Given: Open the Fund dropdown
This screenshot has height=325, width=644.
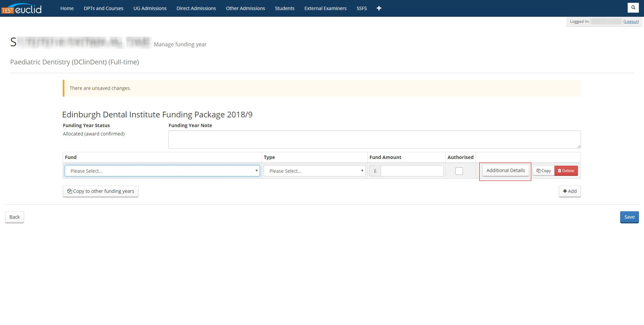Looking at the screenshot, I should point(162,171).
